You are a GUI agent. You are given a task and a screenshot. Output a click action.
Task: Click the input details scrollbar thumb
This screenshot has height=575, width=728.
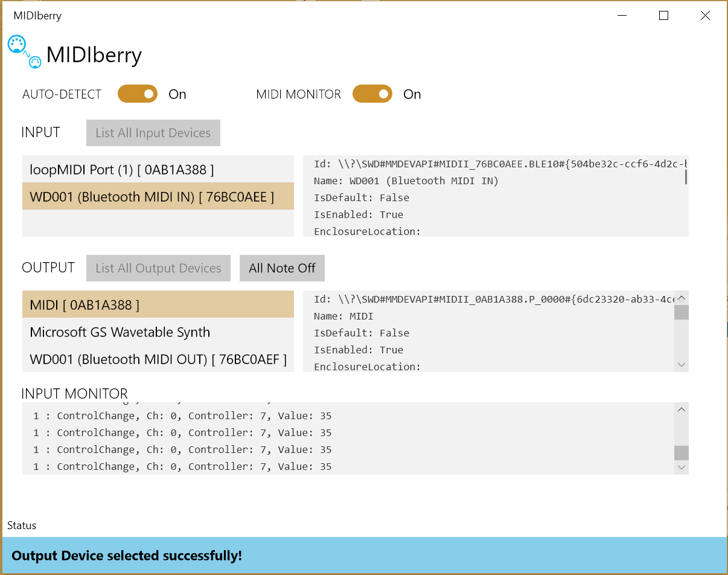[686, 176]
